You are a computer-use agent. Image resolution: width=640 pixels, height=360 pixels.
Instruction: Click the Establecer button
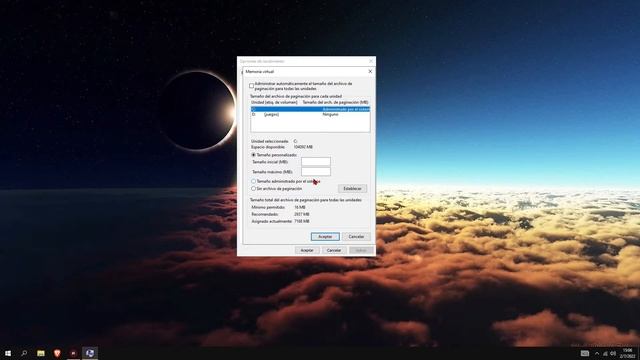pos(352,189)
